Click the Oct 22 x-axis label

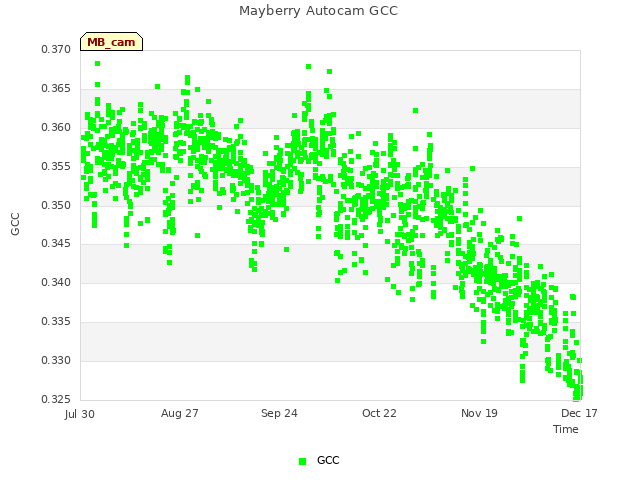pyautogui.click(x=379, y=413)
